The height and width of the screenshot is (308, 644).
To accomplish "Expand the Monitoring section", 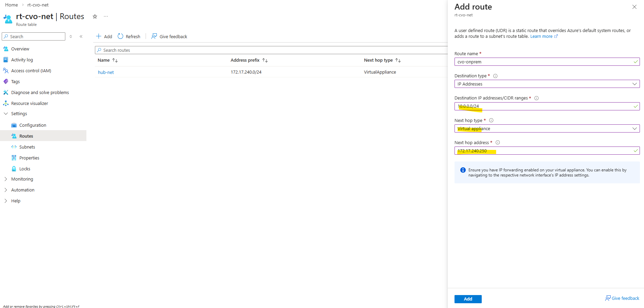I will [6, 179].
